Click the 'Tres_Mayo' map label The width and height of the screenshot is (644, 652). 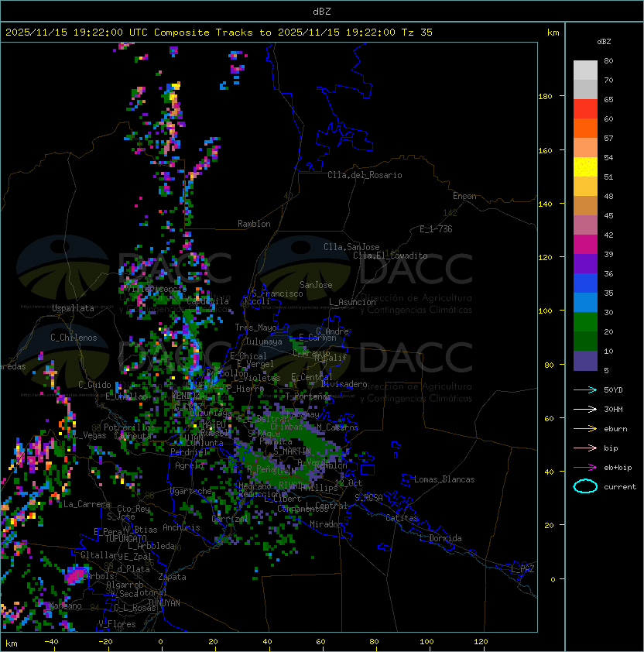tap(255, 328)
